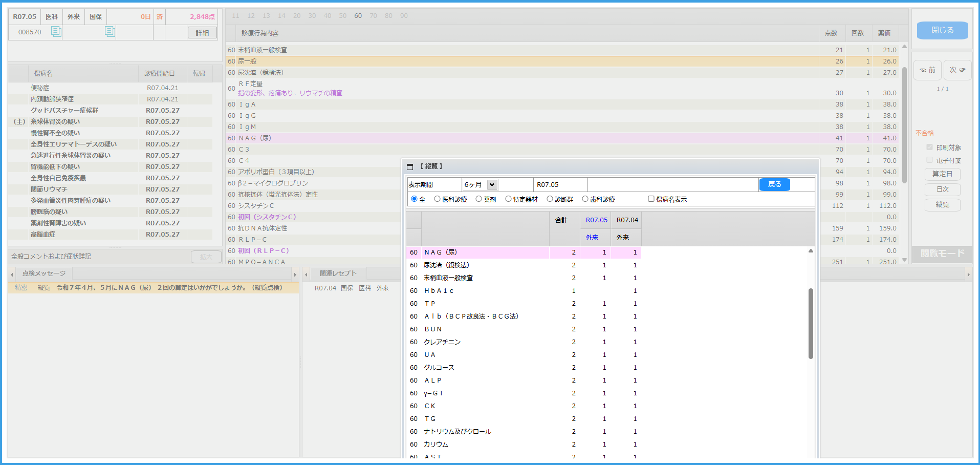Click the 点検メッセージ panel tab
Screen dimensions: 980x465
(x=44, y=273)
